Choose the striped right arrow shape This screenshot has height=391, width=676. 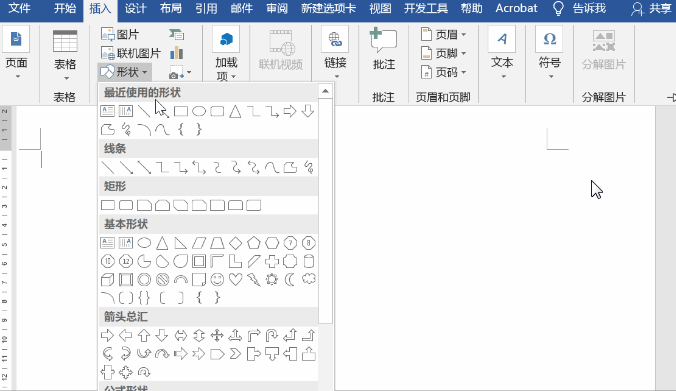pos(181,354)
